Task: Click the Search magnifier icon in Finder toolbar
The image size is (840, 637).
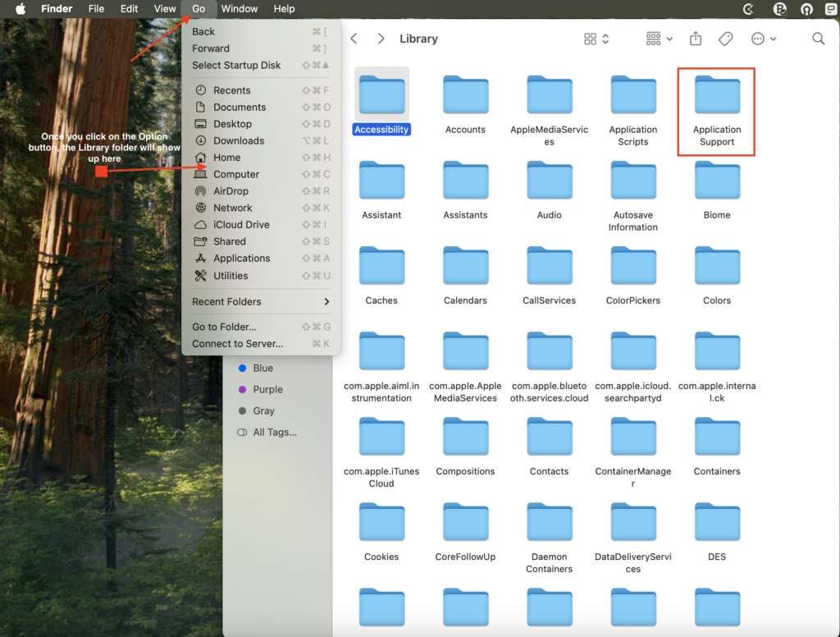Action: click(x=818, y=39)
